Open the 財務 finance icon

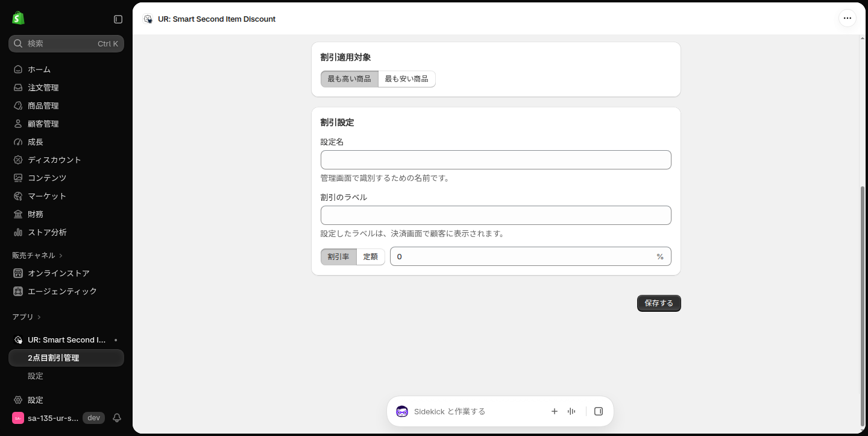(x=18, y=214)
